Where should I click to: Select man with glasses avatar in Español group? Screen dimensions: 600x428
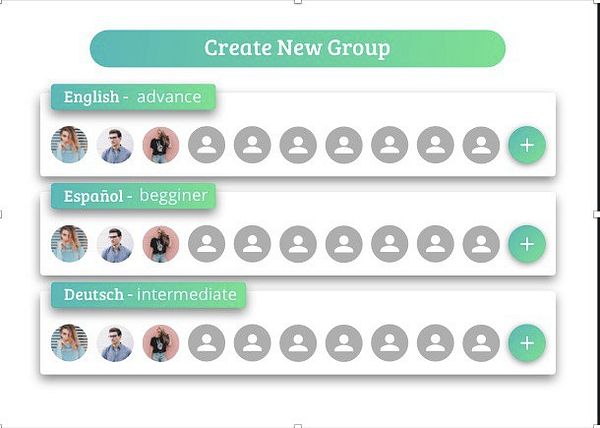pos(115,244)
